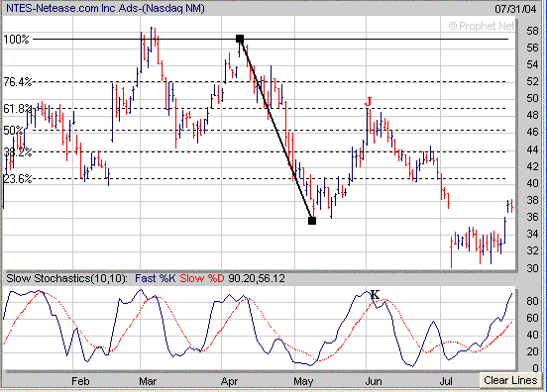This screenshot has width=547, height=392.
Task: Click the 58 price axis value
Action: click(x=532, y=31)
